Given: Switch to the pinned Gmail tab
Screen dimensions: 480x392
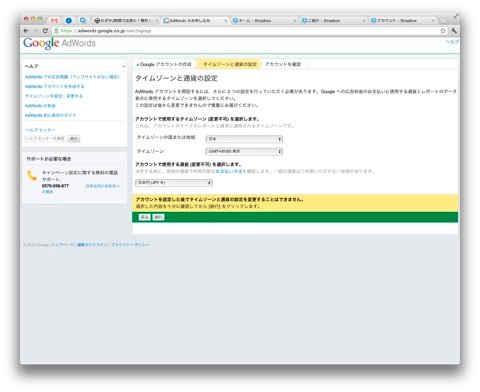Looking at the screenshot, I should pos(54,20).
